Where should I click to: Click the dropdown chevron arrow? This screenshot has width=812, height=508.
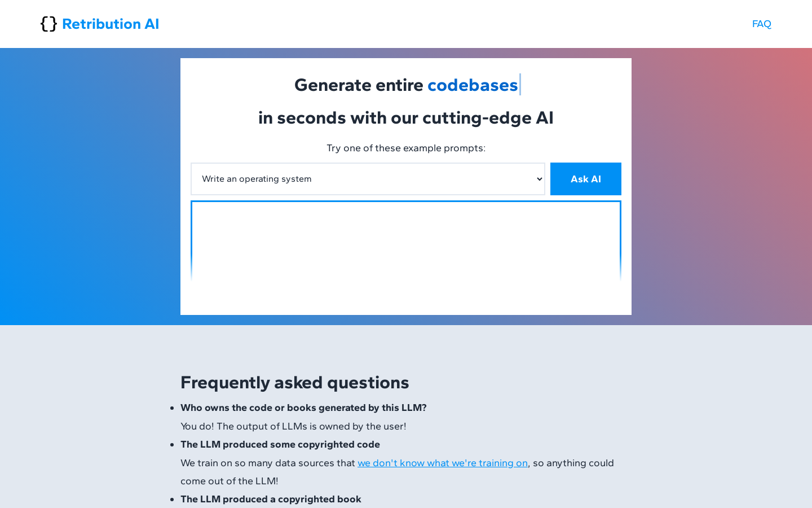(540, 179)
